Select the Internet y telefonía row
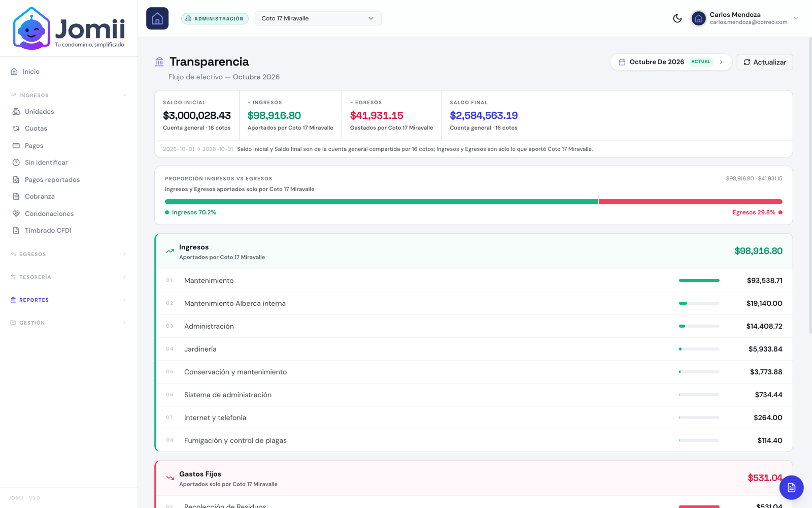This screenshot has height=508, width=812. tap(474, 418)
